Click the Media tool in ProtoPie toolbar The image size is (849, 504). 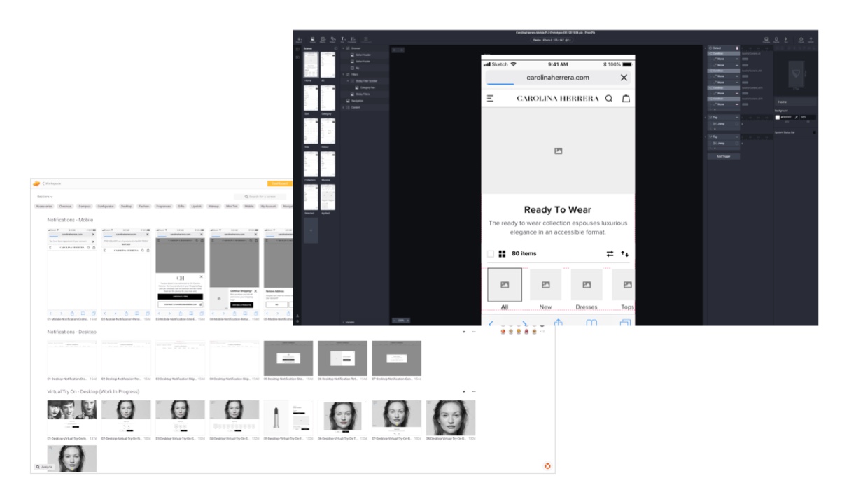[x=322, y=39]
